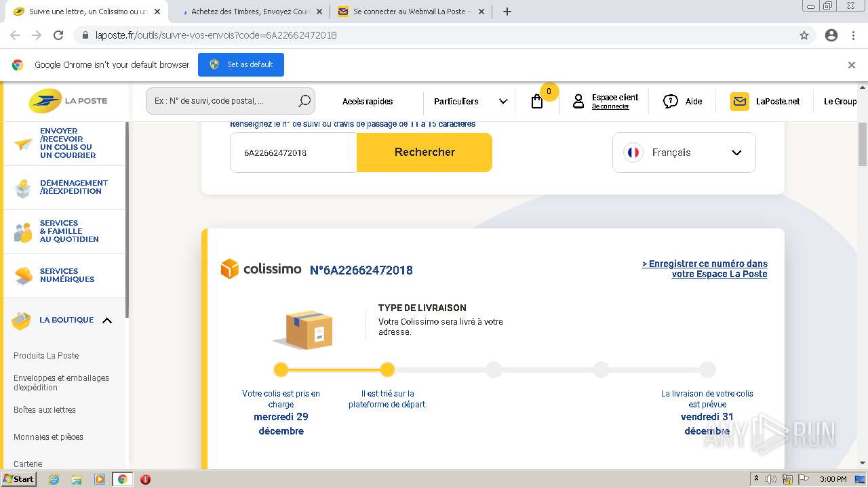Click first progress step marker pris en charge
This screenshot has width=868, height=488.
281,369
